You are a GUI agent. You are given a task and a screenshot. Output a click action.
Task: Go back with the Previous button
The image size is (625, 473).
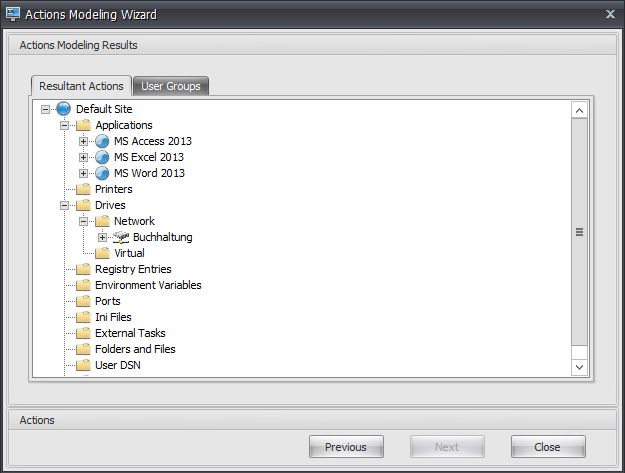346,447
